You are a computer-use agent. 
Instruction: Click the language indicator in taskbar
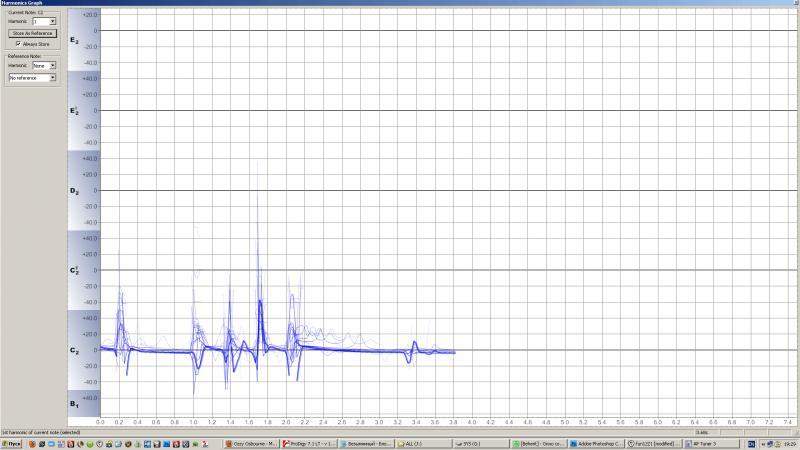click(x=752, y=442)
